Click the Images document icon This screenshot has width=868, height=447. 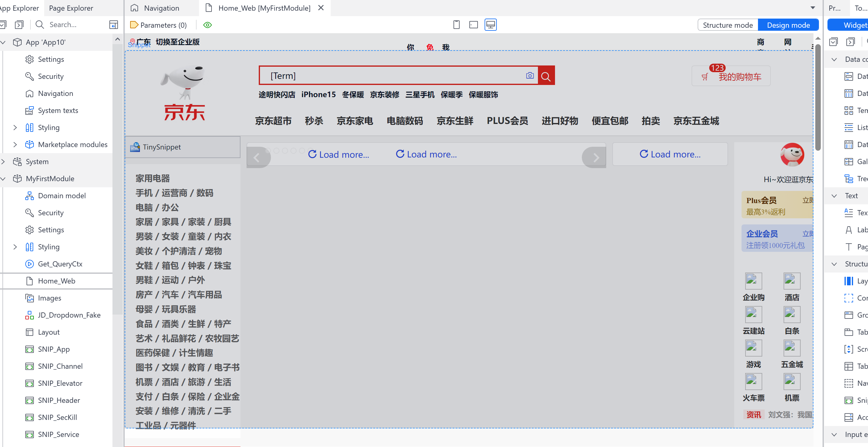click(x=30, y=298)
